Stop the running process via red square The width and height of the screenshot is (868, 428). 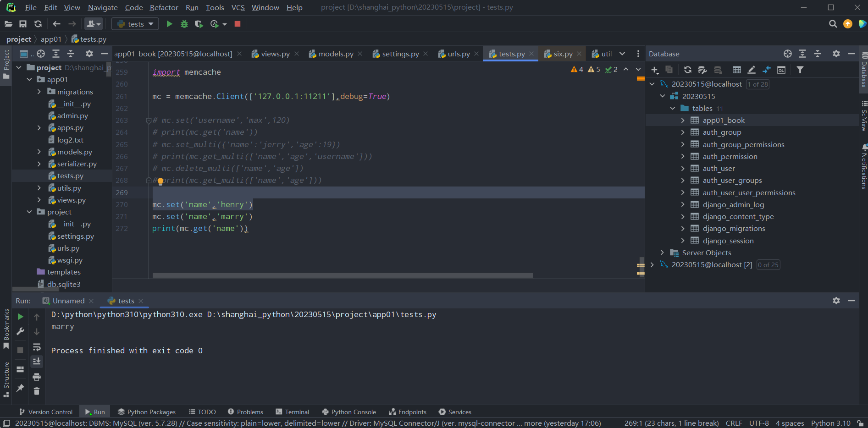click(238, 24)
